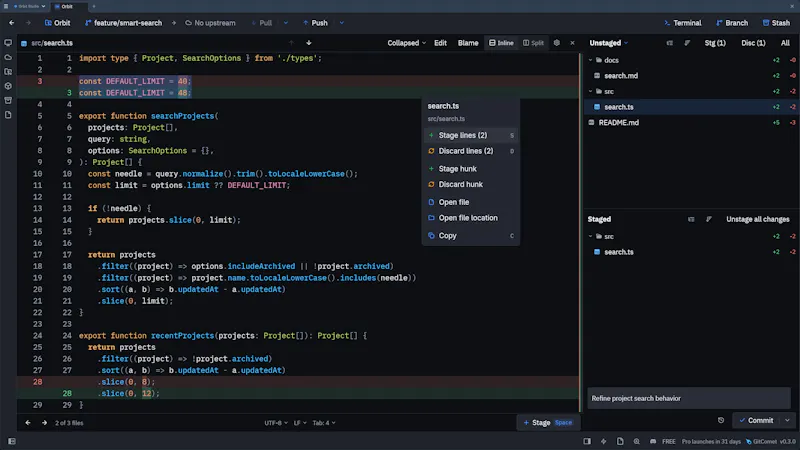Collapse the src folder in Unstaged
The height and width of the screenshot is (450, 800).
tap(591, 91)
